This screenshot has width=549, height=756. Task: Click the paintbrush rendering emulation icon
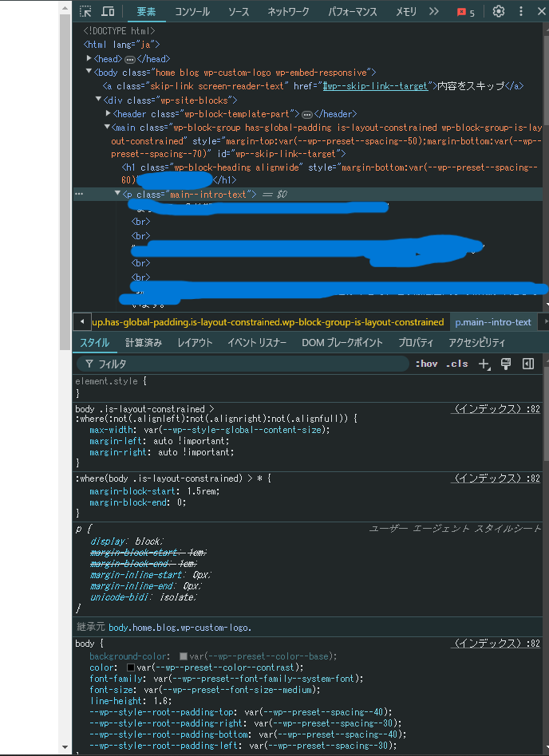point(505,364)
